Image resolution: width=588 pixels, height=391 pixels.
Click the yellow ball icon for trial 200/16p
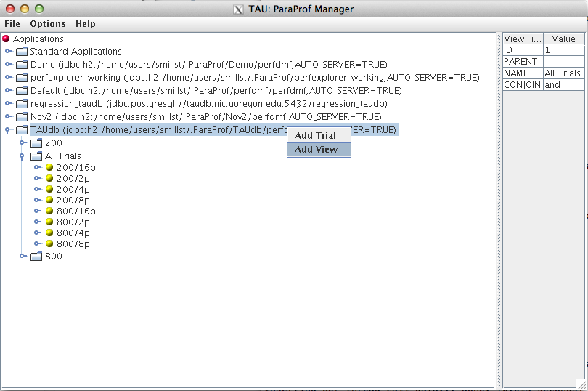49,167
